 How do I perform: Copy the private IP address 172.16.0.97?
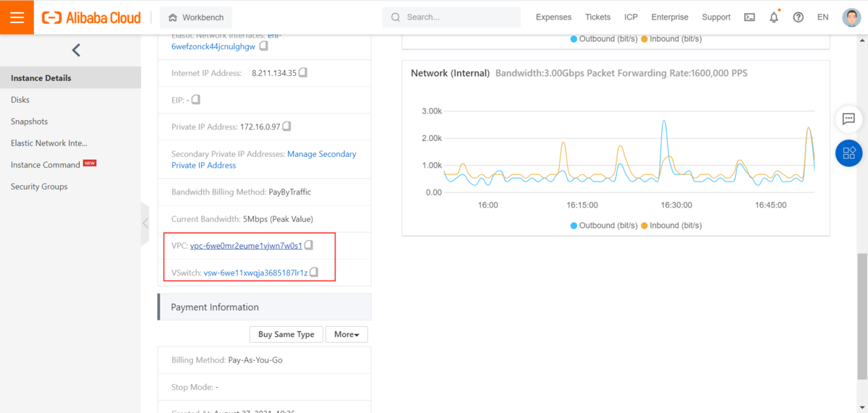286,127
